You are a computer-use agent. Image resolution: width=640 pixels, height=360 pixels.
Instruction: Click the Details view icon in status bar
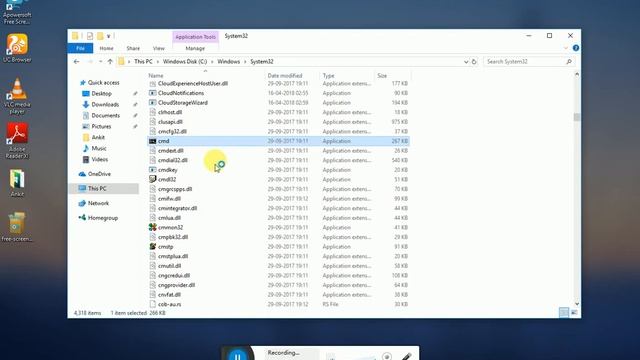click(564, 313)
